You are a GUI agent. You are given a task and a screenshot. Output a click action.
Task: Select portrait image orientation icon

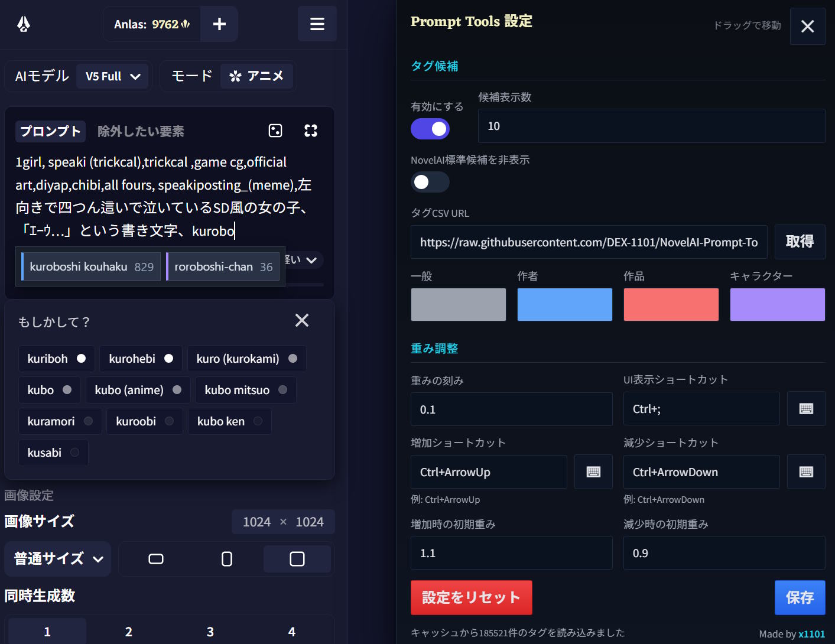pyautogui.click(x=227, y=559)
